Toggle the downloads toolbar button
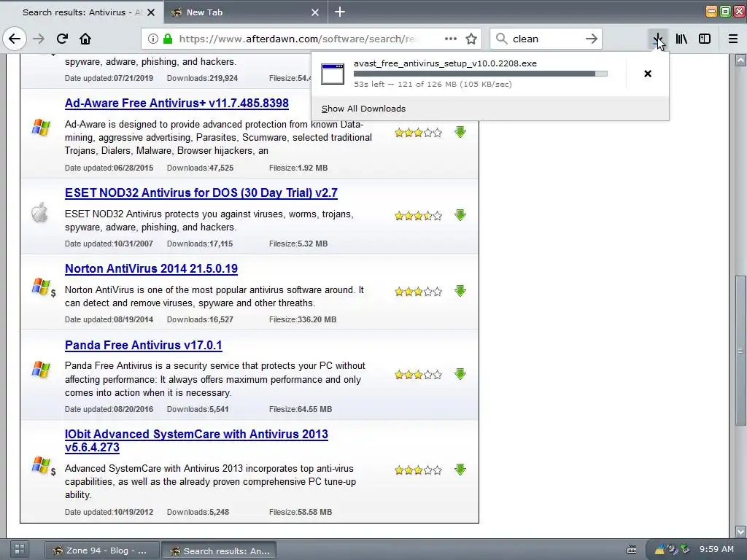 [657, 39]
